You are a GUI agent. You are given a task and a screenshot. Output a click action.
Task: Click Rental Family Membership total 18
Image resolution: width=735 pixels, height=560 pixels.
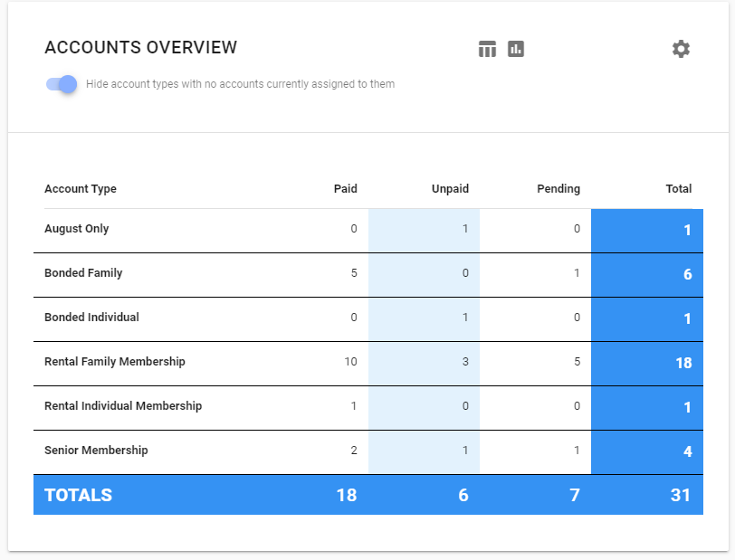[x=683, y=363]
